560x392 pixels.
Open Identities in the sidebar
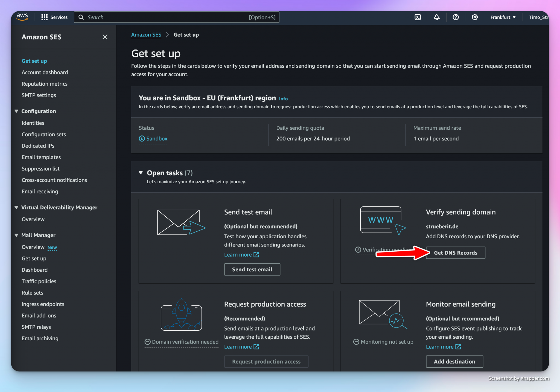[33, 123]
